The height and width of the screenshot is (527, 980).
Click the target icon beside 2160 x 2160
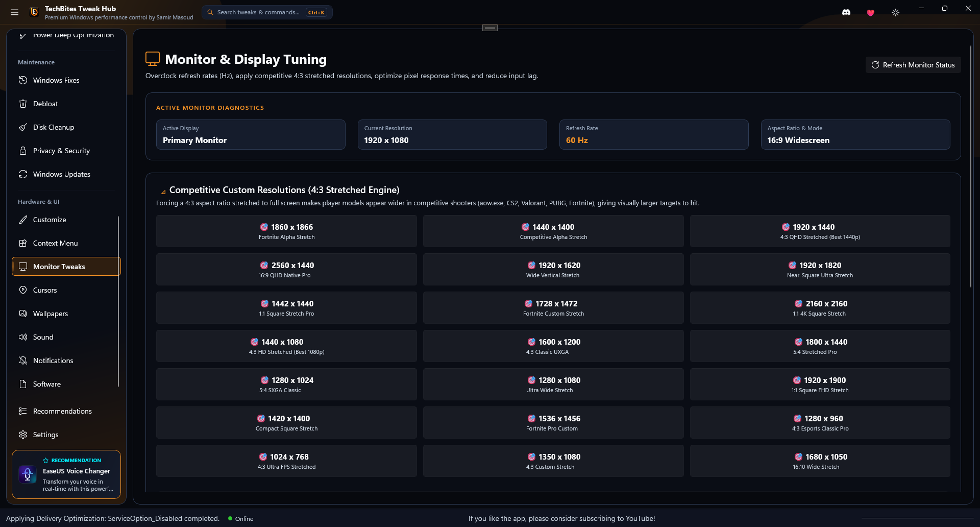pyautogui.click(x=799, y=304)
